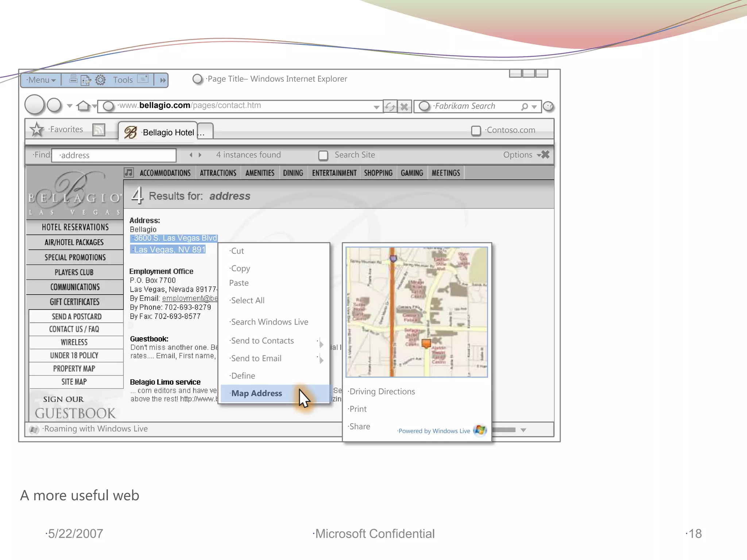Click the gear settings icon in toolbar

100,80
